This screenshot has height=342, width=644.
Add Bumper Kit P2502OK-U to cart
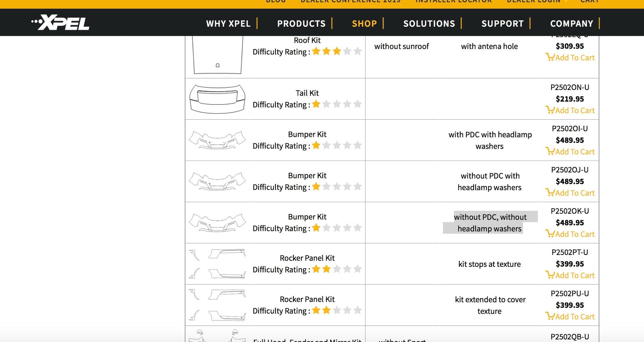click(x=570, y=234)
